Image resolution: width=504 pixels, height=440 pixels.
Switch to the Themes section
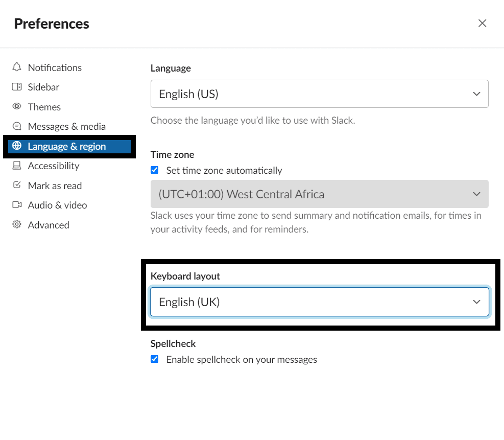coord(44,107)
